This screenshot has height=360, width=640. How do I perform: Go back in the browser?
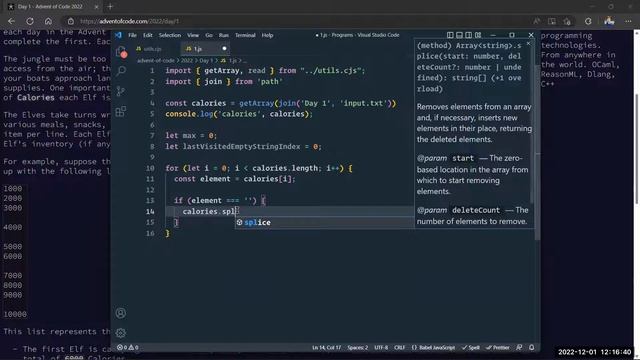pos(11,21)
